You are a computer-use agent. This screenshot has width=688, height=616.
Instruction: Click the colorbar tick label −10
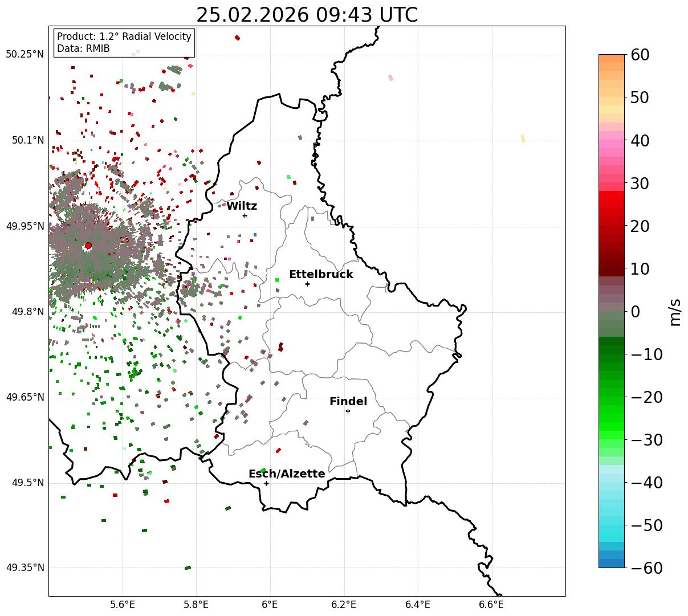646,354
